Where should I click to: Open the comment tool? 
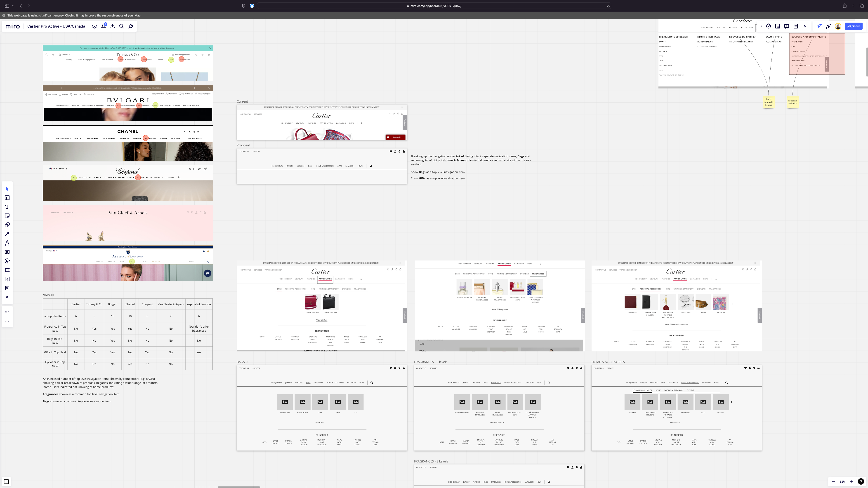(x=7, y=252)
